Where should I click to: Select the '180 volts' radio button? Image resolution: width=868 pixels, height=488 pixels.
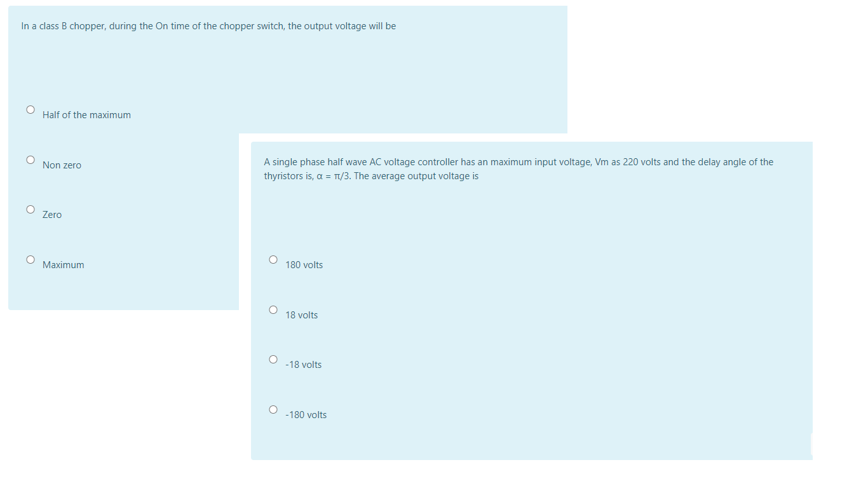[273, 259]
